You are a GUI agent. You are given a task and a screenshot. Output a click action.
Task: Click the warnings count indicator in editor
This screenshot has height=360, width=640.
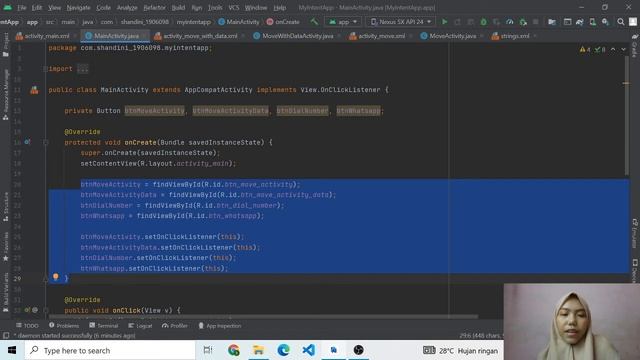(x=584, y=49)
